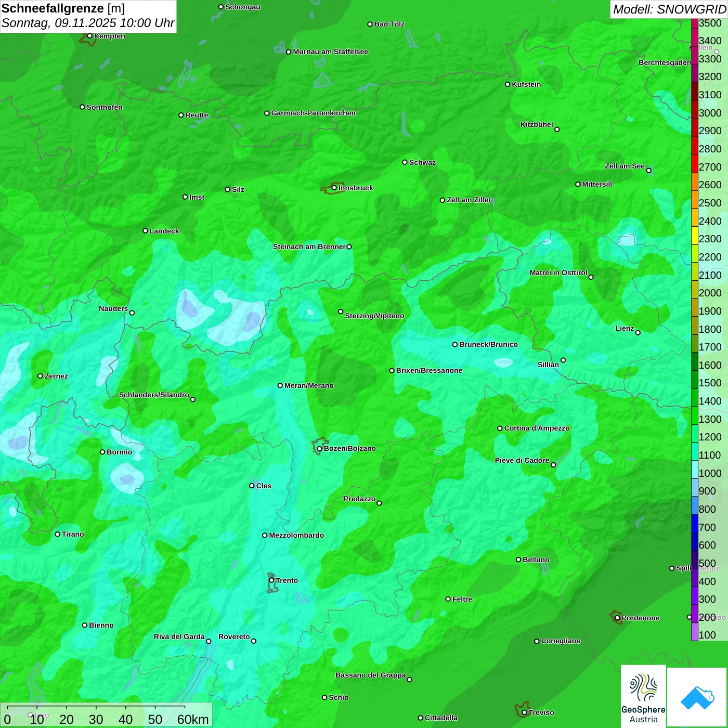
Task: Click the Cles marker dot
Action: click(x=252, y=486)
